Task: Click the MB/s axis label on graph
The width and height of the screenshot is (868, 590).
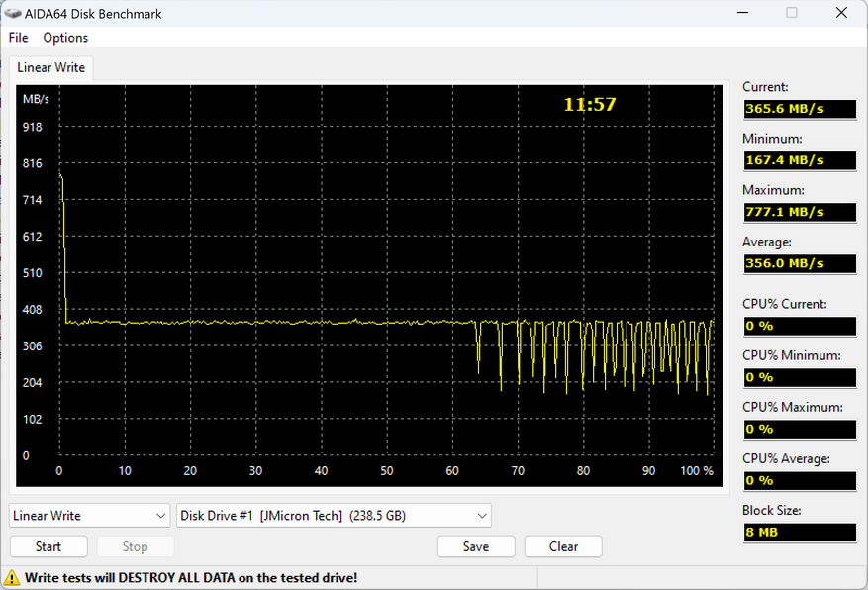Action: tap(36, 100)
